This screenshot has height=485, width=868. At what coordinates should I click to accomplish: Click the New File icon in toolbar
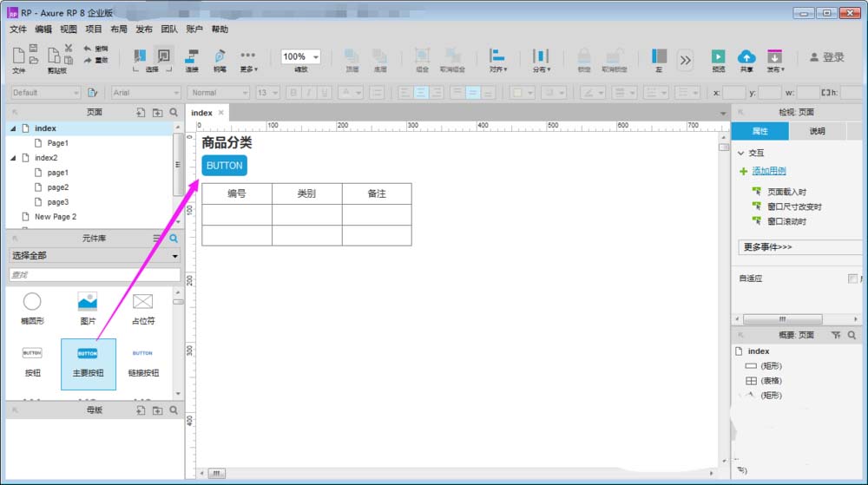coord(18,56)
